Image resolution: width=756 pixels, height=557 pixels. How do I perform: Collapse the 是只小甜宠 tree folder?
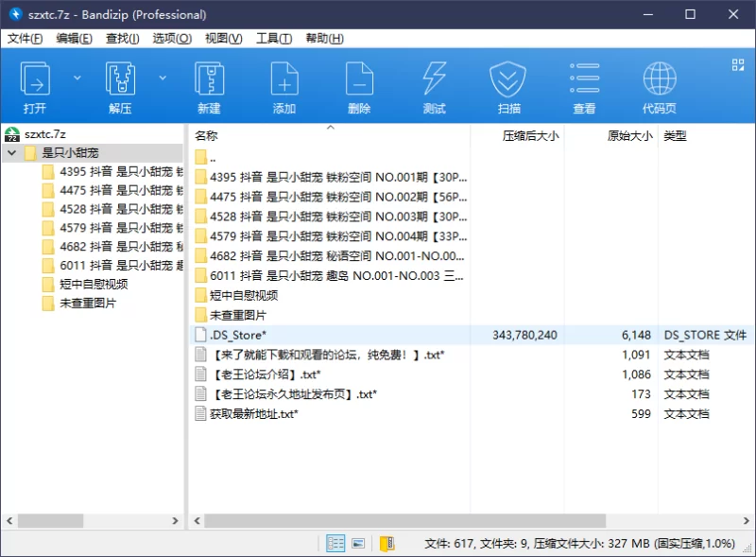tap(12, 153)
